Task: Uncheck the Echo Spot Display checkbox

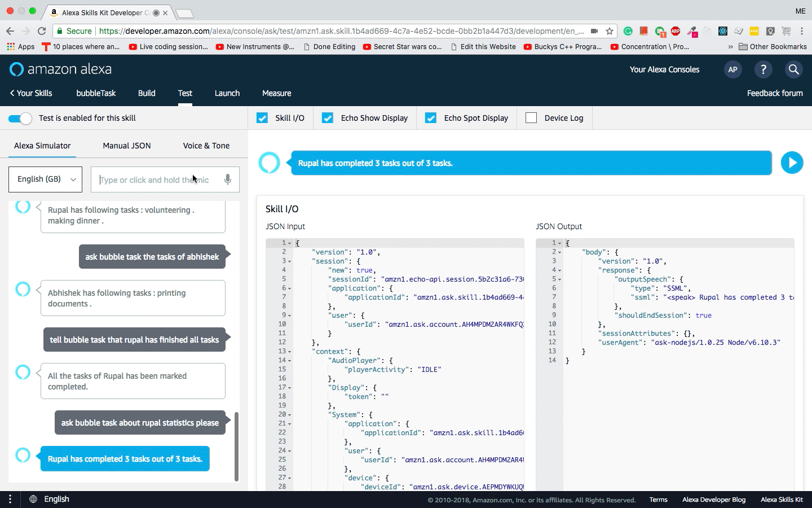Action: (431, 118)
